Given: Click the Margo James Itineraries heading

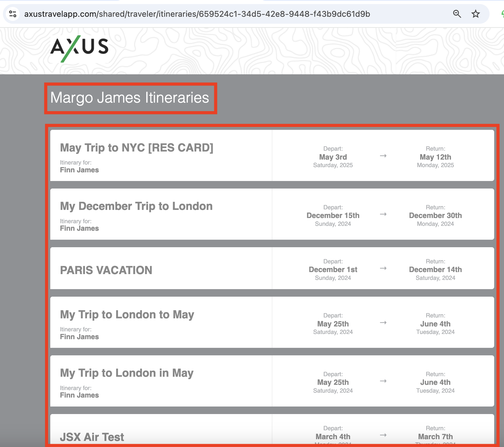Looking at the screenshot, I should pyautogui.click(x=130, y=98).
